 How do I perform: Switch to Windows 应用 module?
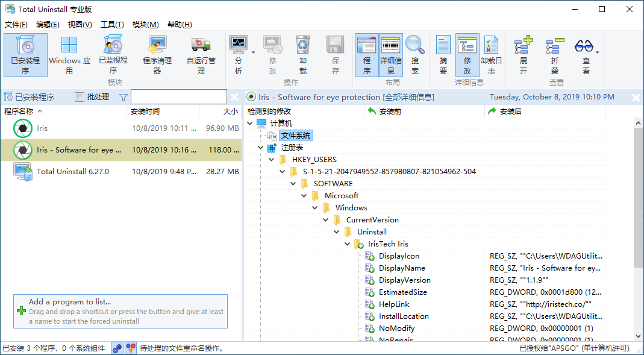pos(69,55)
